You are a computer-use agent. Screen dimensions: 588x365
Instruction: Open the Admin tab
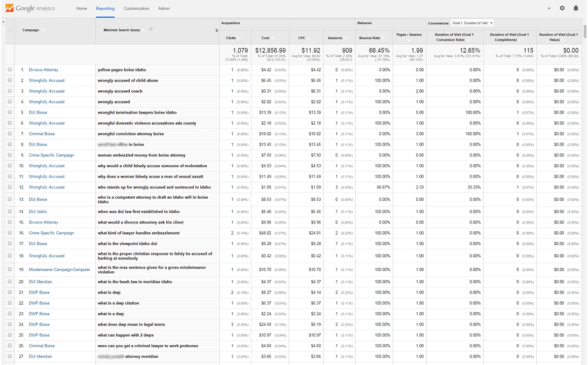(164, 8)
